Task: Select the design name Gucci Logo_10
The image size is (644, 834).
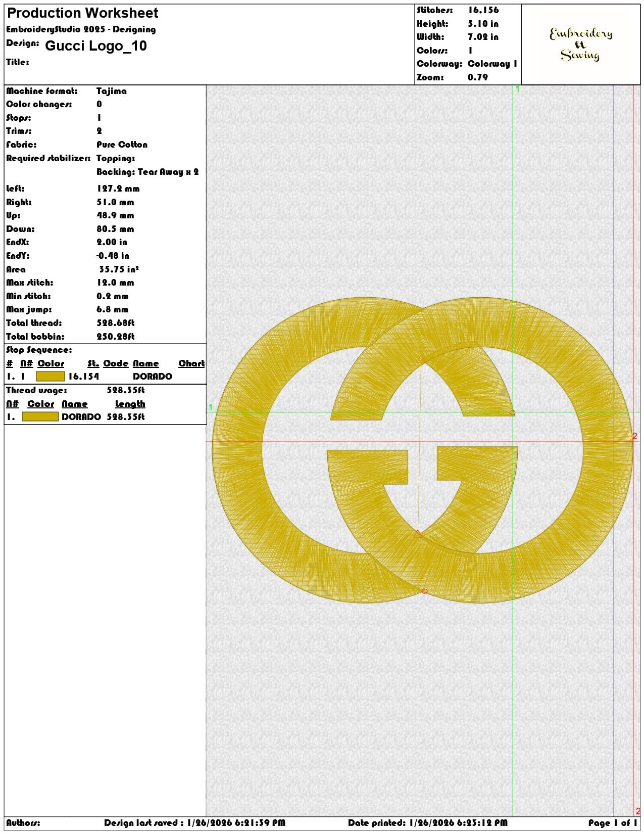Action: point(96,46)
